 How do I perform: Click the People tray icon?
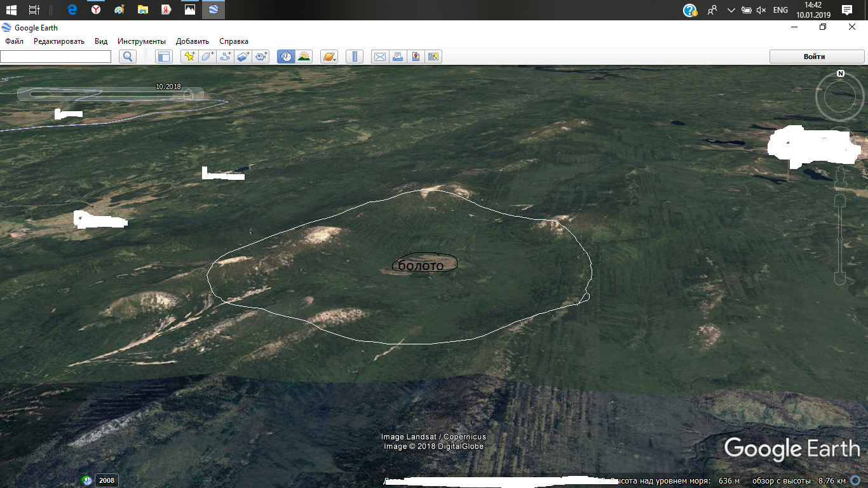tap(712, 10)
